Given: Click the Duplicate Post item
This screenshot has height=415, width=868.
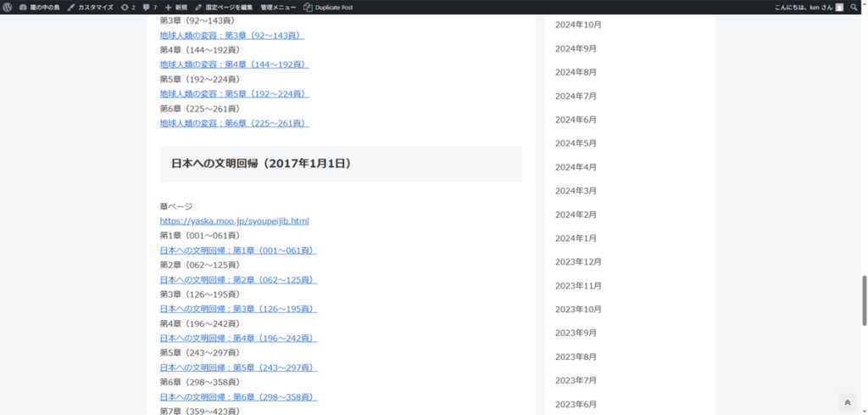Looking at the screenshot, I should point(328,7).
